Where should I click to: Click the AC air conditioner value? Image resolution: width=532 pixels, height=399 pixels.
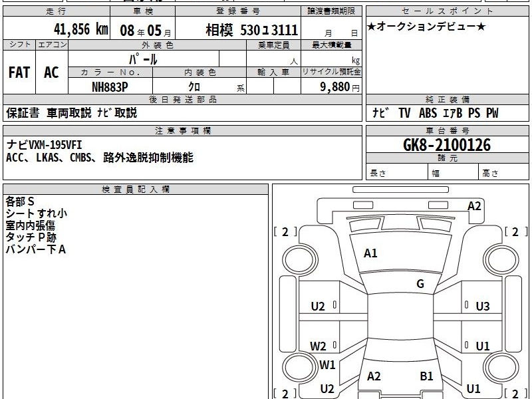pos(51,72)
